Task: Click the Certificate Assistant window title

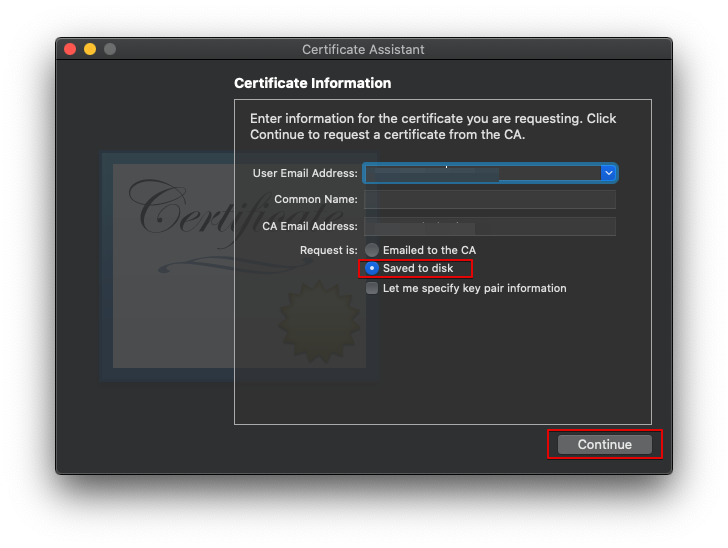Action: point(363,49)
